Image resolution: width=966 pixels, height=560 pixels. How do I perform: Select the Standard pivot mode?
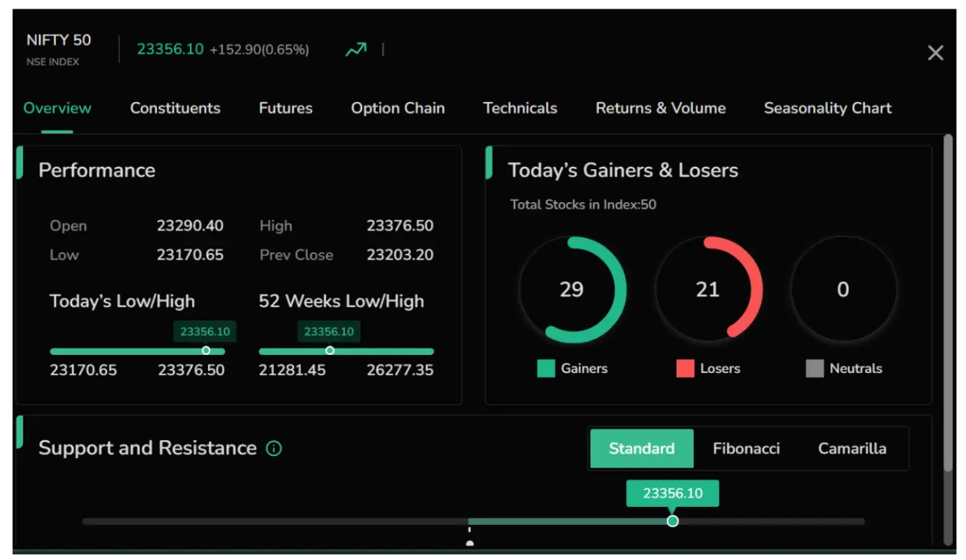point(642,449)
